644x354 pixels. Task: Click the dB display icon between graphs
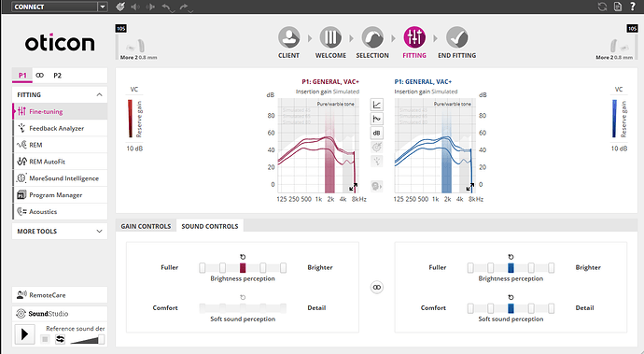pos(377,133)
